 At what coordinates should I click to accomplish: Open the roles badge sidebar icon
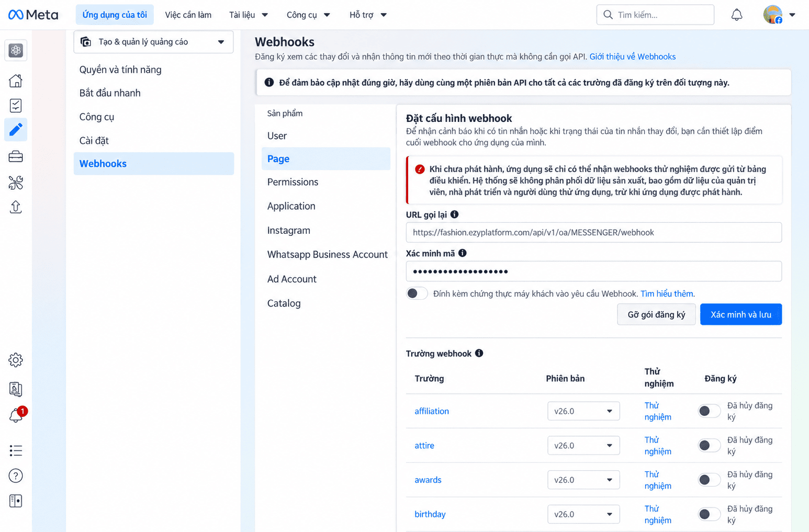16,389
